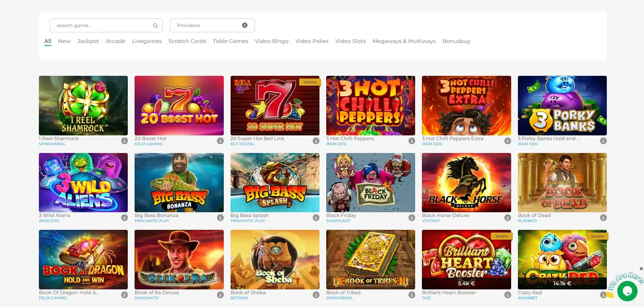Show info for Book of Tribes
The image size is (644, 307).
[x=411, y=295]
